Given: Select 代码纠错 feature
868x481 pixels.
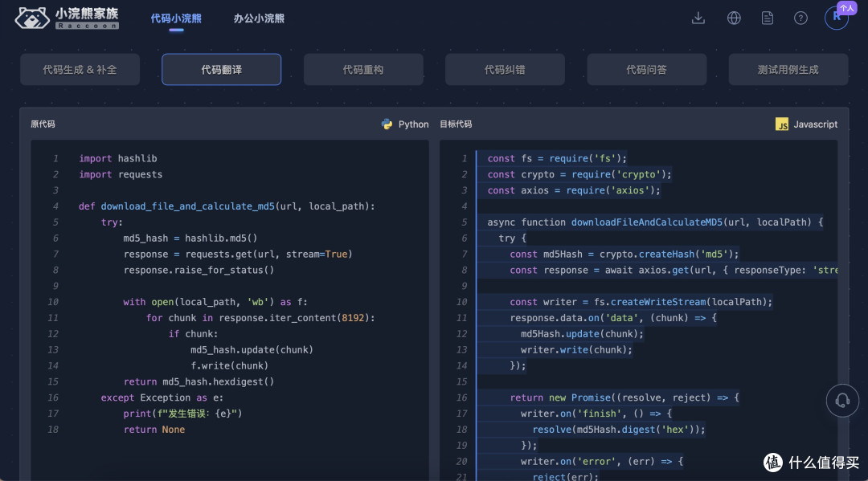Looking at the screenshot, I should pos(505,70).
